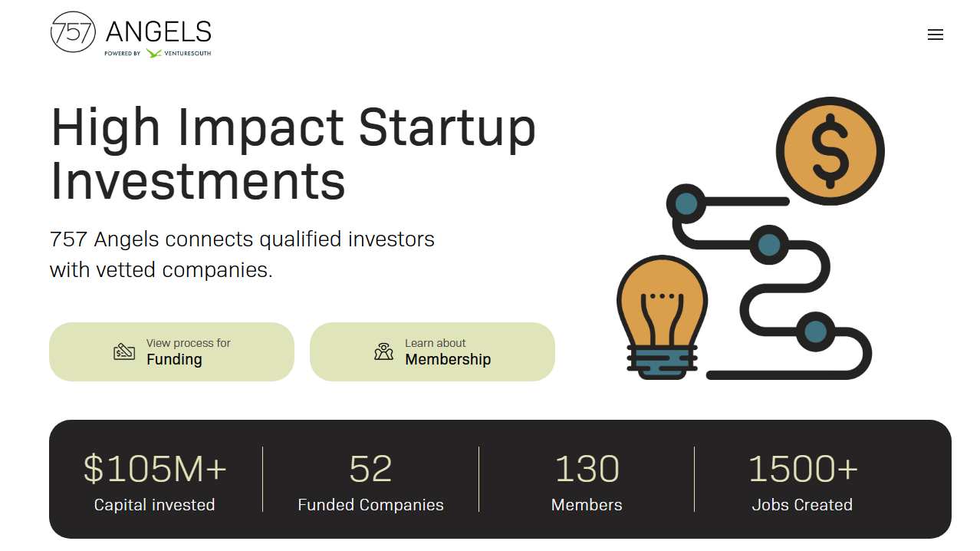Click the top teal path node

point(686,203)
